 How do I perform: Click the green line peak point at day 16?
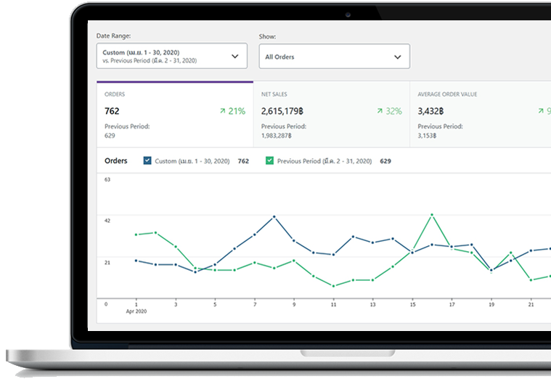coord(432,214)
